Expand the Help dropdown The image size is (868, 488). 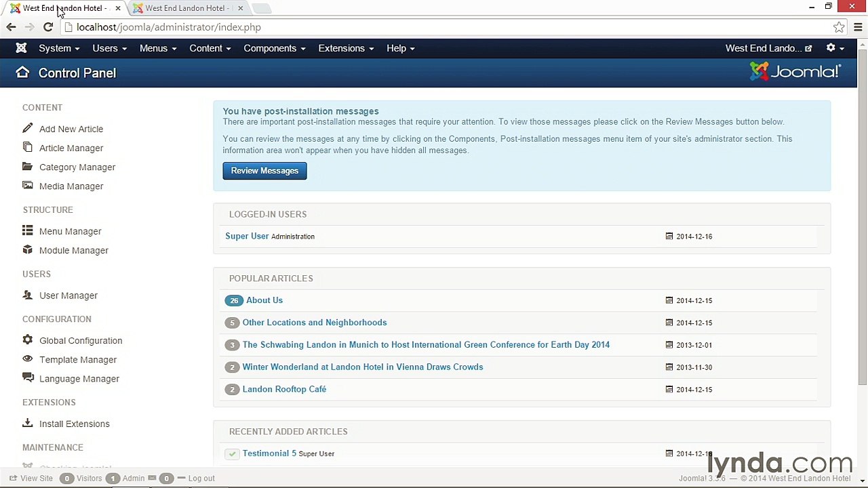[400, 48]
